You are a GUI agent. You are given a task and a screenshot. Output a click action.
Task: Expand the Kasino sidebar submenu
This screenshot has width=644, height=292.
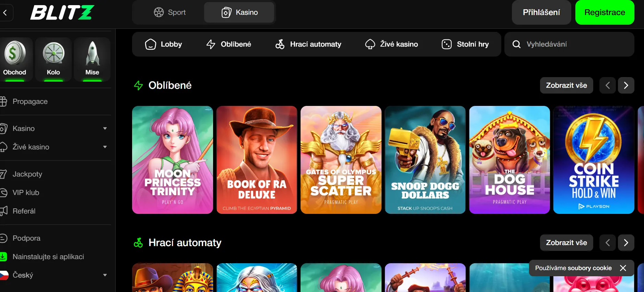pos(105,129)
